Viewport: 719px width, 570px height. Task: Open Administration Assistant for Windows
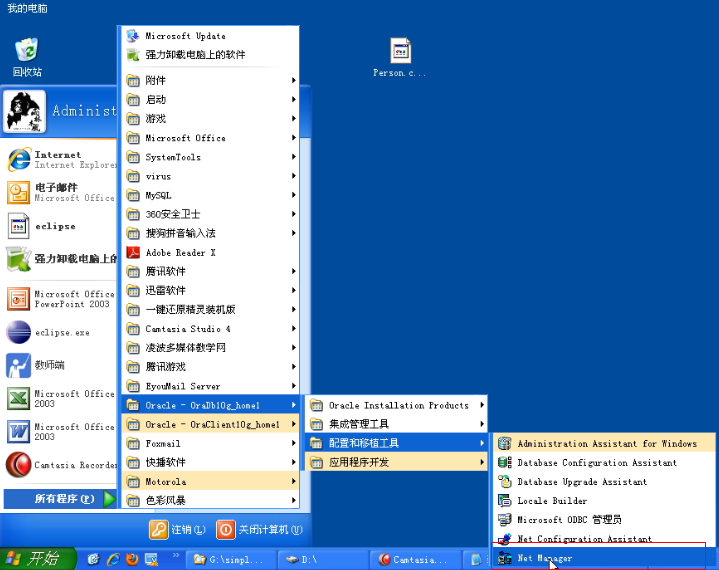click(x=603, y=443)
